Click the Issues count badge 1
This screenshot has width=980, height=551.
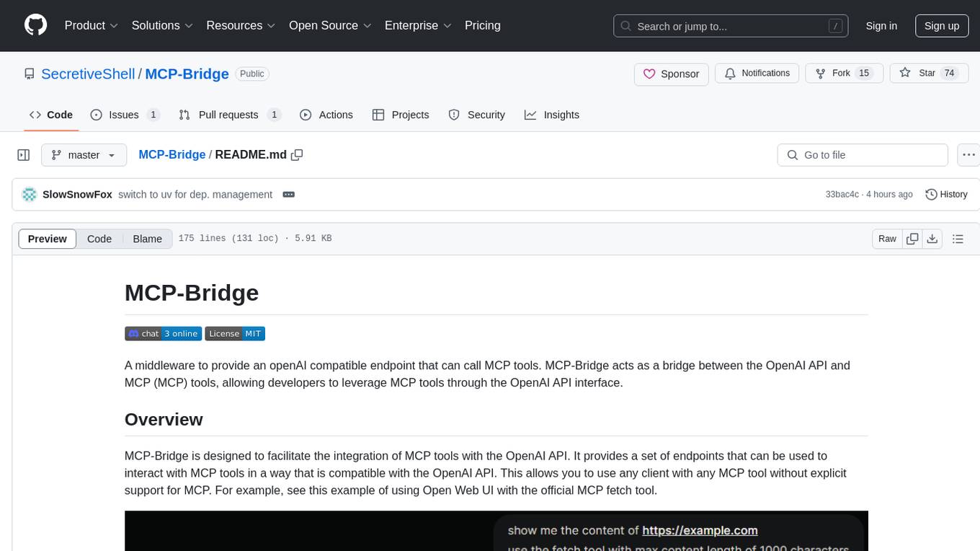pyautogui.click(x=153, y=115)
